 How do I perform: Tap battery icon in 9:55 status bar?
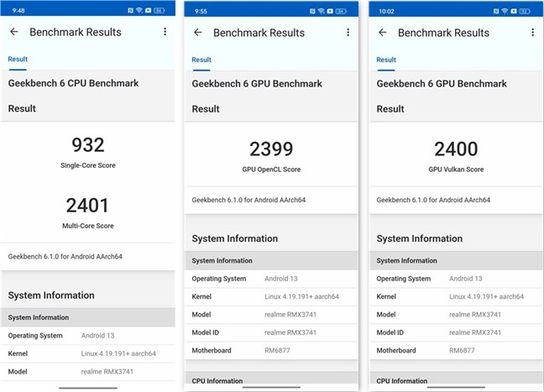(x=341, y=11)
